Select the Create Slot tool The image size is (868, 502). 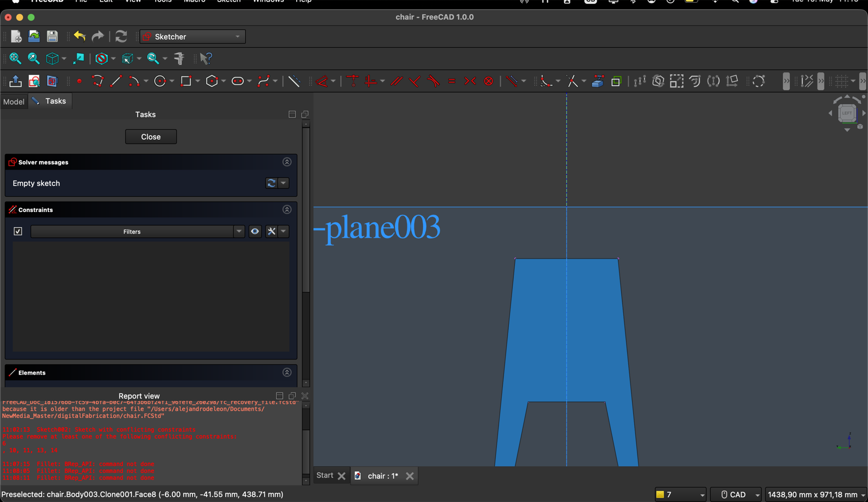point(238,81)
